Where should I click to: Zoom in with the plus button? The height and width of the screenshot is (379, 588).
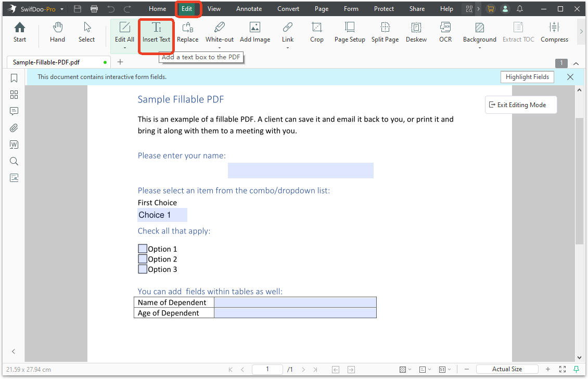point(548,369)
